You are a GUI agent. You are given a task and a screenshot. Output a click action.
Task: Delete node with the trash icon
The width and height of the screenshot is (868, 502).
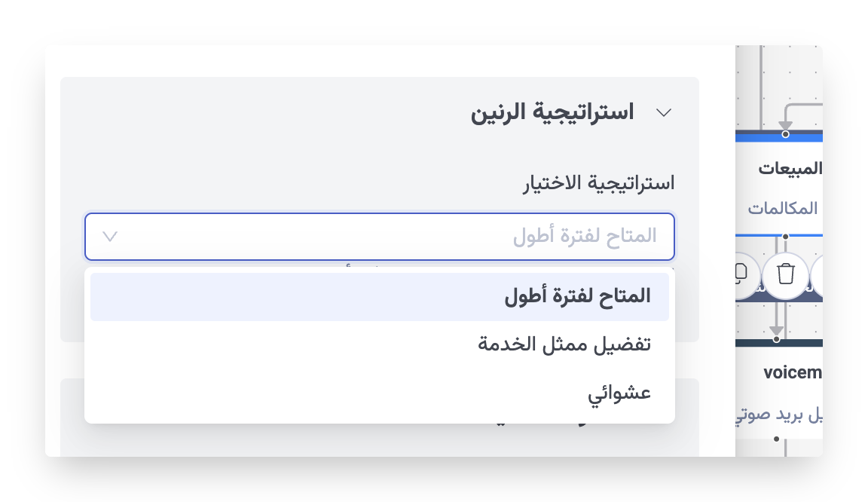[x=786, y=274]
